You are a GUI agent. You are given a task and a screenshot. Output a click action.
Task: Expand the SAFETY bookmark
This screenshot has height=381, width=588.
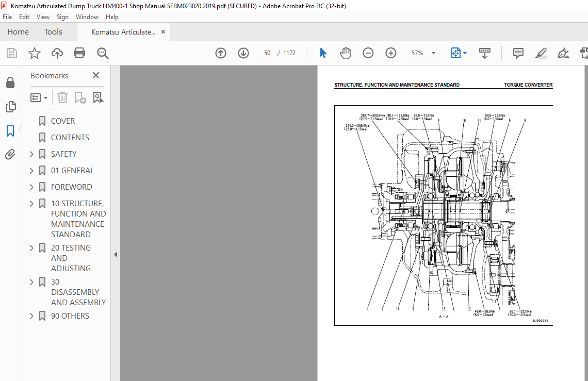(x=31, y=154)
